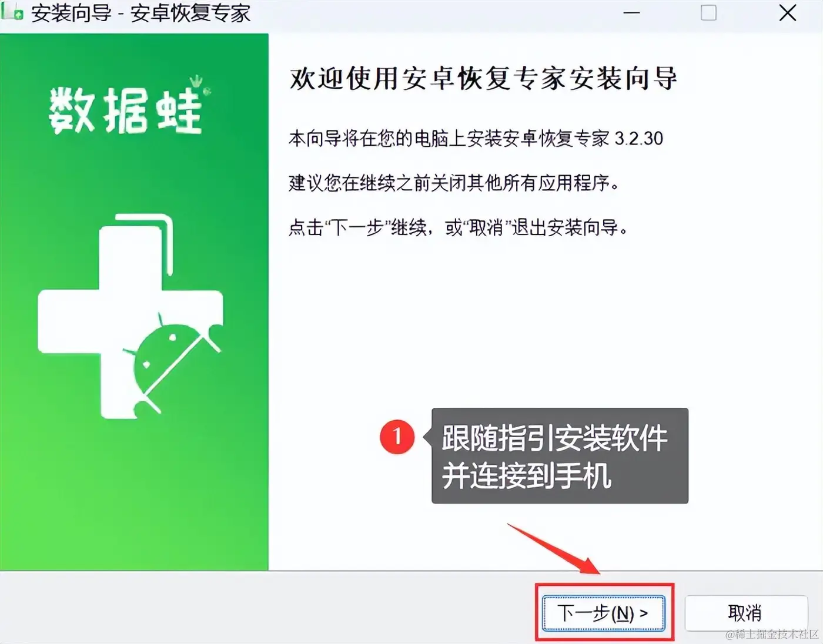The width and height of the screenshot is (823, 644).
Task: Click the 取消 button
Action: (x=745, y=613)
